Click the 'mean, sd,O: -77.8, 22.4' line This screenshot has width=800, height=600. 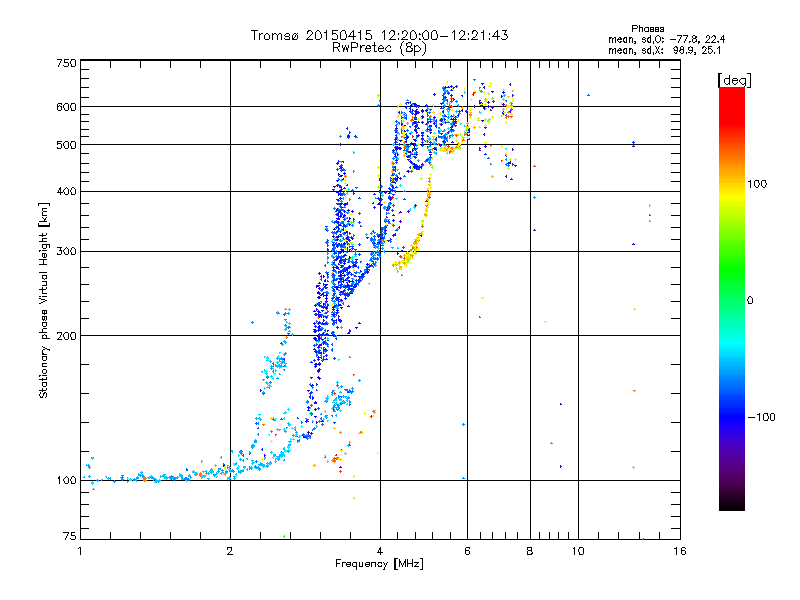pyautogui.click(x=666, y=39)
